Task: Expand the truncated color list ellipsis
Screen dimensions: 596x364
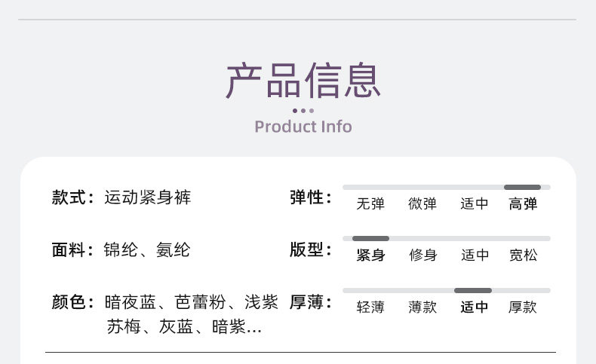Action: click(254, 328)
